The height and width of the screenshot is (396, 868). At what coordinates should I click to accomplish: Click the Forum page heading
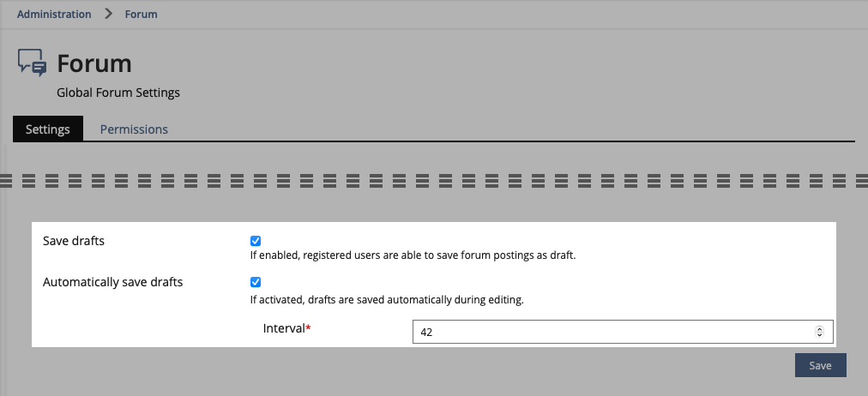[x=94, y=63]
